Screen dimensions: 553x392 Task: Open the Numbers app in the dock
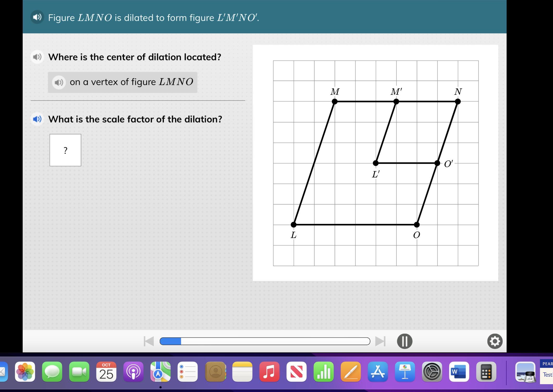click(x=323, y=372)
